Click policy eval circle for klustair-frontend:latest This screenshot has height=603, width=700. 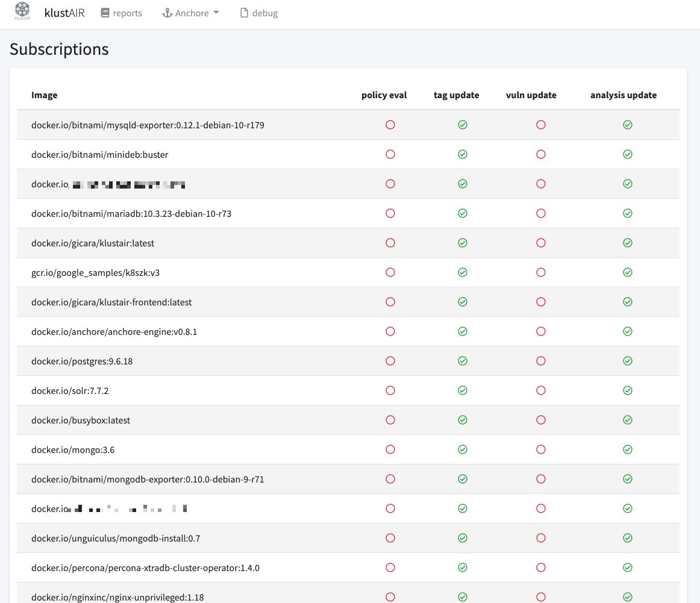(390, 302)
